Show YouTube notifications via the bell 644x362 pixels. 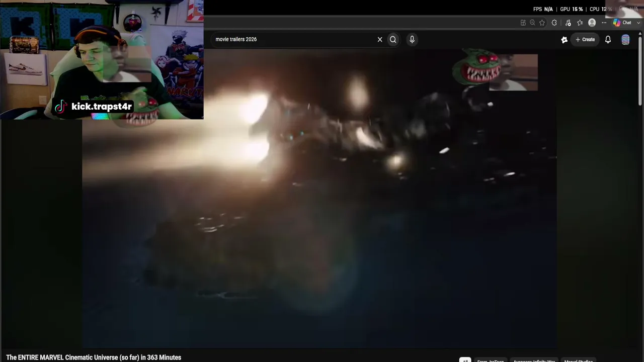608,39
